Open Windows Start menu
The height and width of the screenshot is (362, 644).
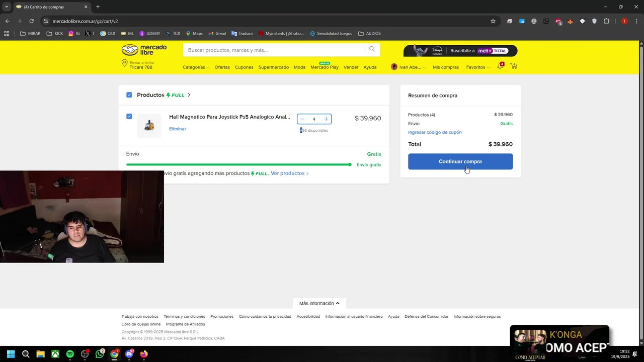tap(11, 354)
